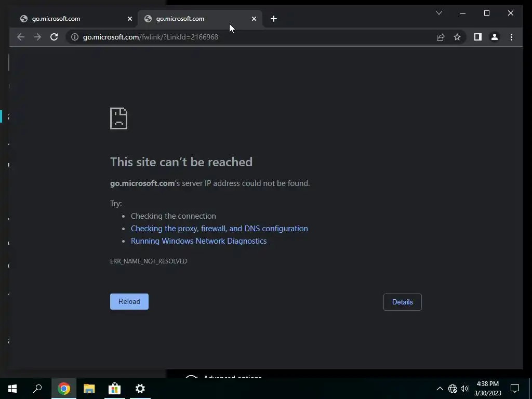Open Running Windows Network Diagnostics link

pyautogui.click(x=199, y=241)
